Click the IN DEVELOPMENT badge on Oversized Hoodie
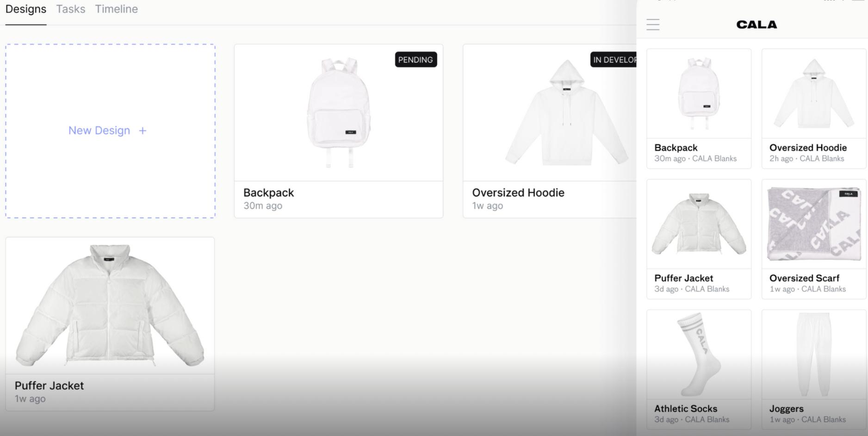The height and width of the screenshot is (436, 868). point(614,60)
